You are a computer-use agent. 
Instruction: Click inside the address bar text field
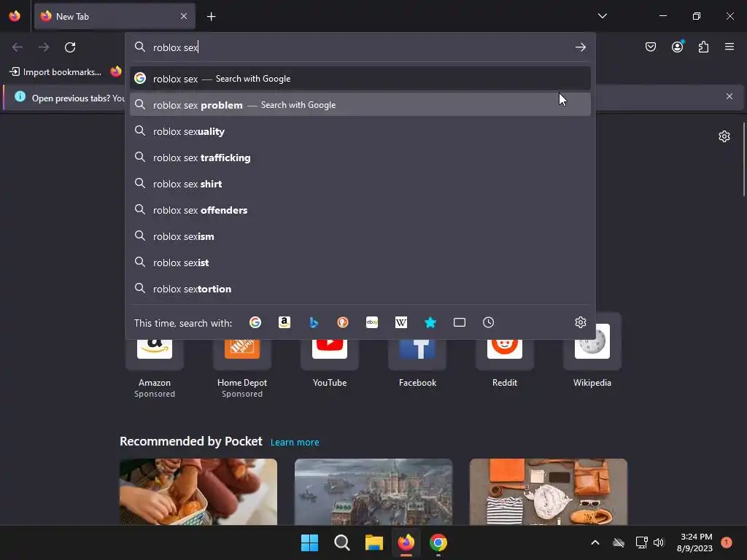[x=360, y=47]
